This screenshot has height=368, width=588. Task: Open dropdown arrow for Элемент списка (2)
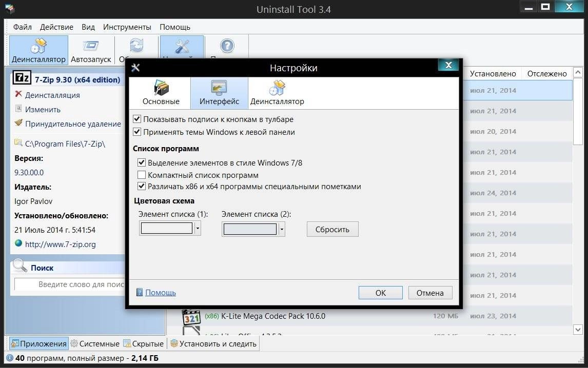coord(282,229)
